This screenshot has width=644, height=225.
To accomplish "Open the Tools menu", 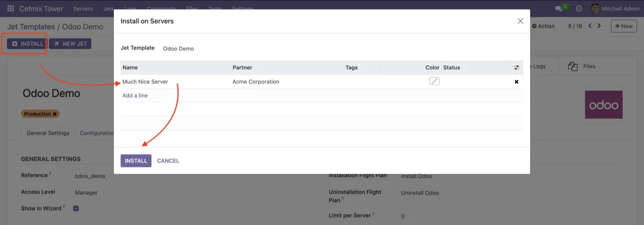I will tap(215, 9).
